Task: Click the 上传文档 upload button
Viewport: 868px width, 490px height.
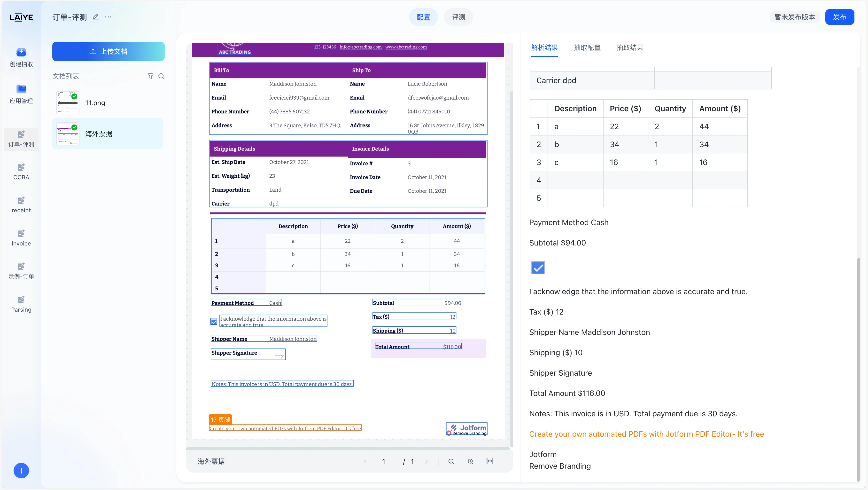Action: (x=108, y=51)
